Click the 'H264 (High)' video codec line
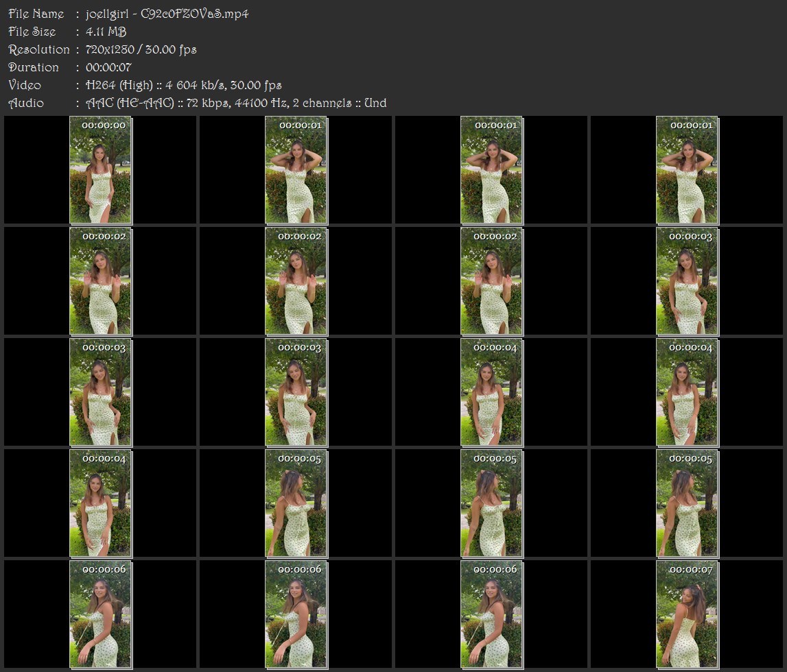 click(x=183, y=85)
